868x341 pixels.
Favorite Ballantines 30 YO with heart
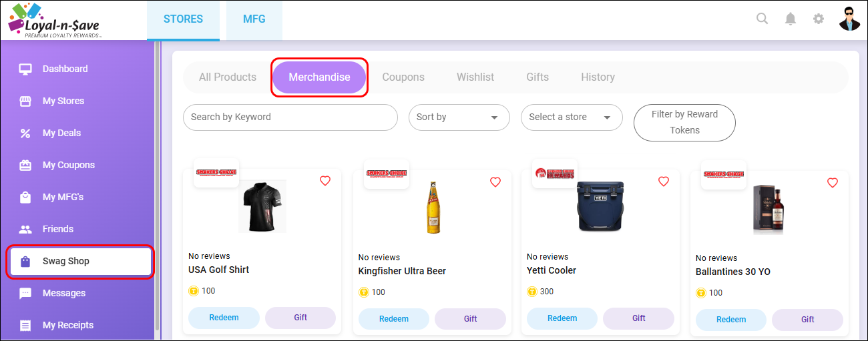(x=833, y=182)
